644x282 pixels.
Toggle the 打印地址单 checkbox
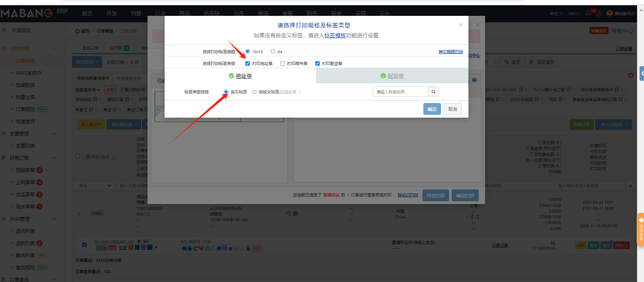(247, 63)
